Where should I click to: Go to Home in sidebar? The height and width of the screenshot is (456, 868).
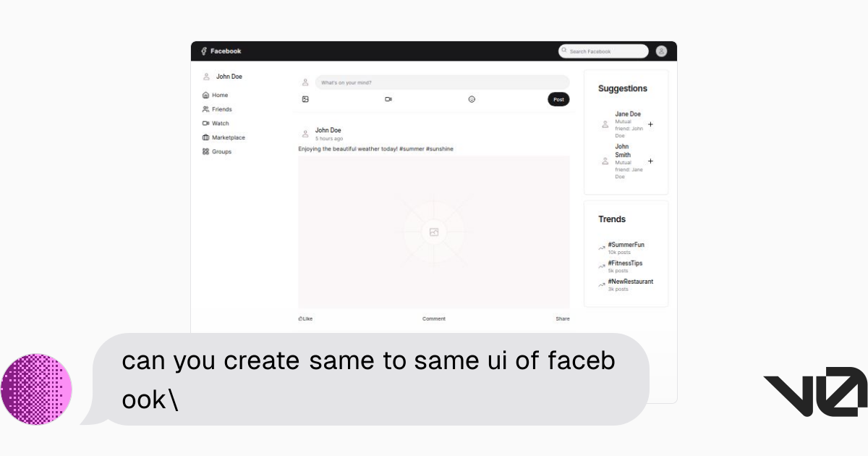[215, 96]
